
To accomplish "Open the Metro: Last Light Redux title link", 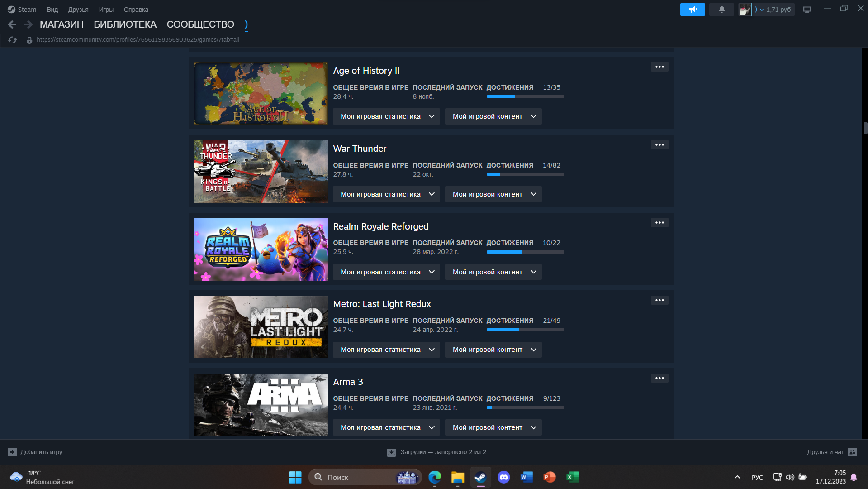I will pyautogui.click(x=382, y=304).
